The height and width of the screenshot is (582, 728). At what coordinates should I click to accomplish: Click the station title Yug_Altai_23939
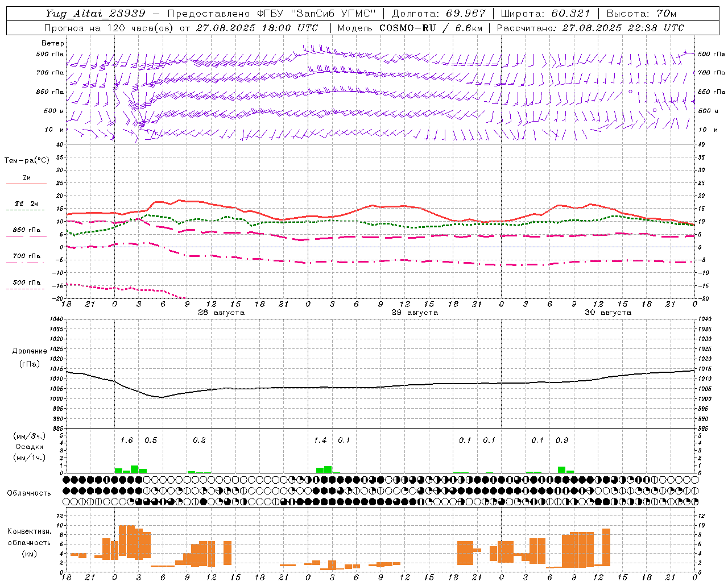tap(96, 14)
